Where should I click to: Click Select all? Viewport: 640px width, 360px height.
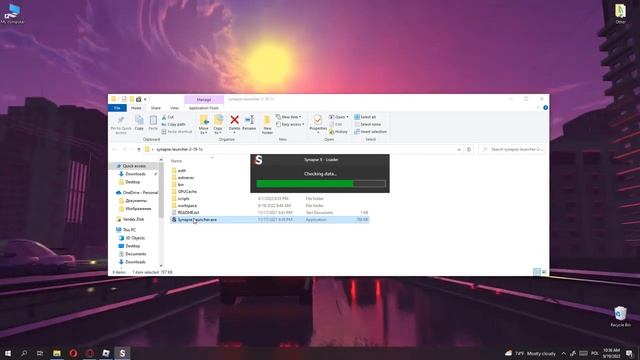(x=365, y=117)
